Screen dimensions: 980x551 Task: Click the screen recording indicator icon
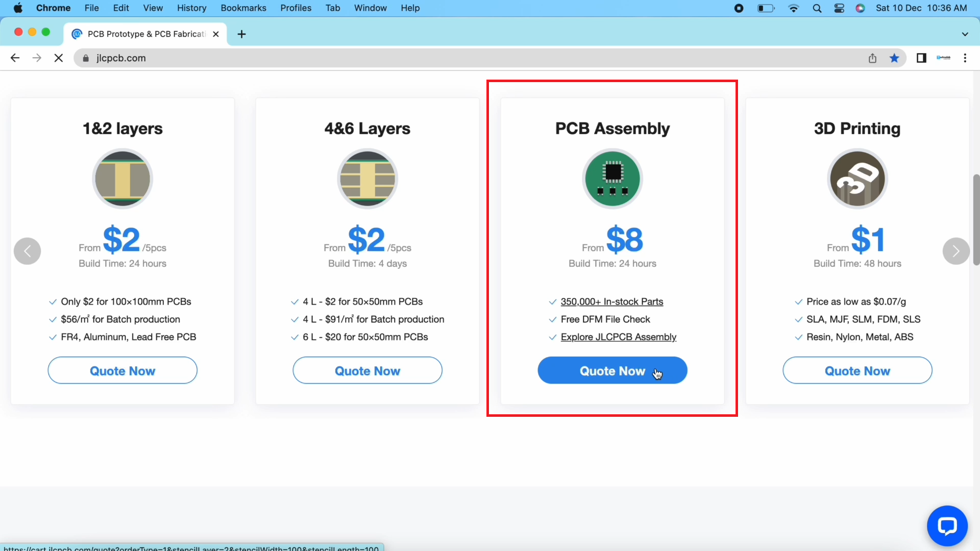739,8
